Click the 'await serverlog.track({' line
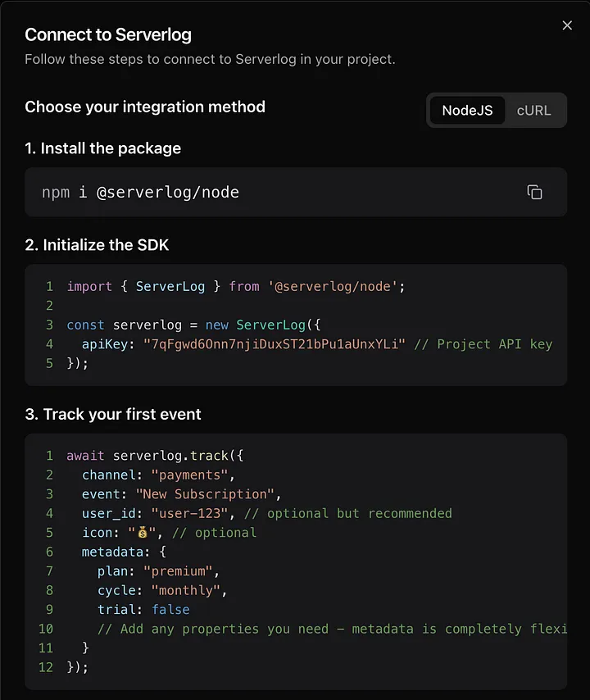This screenshot has height=700, width=590. pos(155,456)
